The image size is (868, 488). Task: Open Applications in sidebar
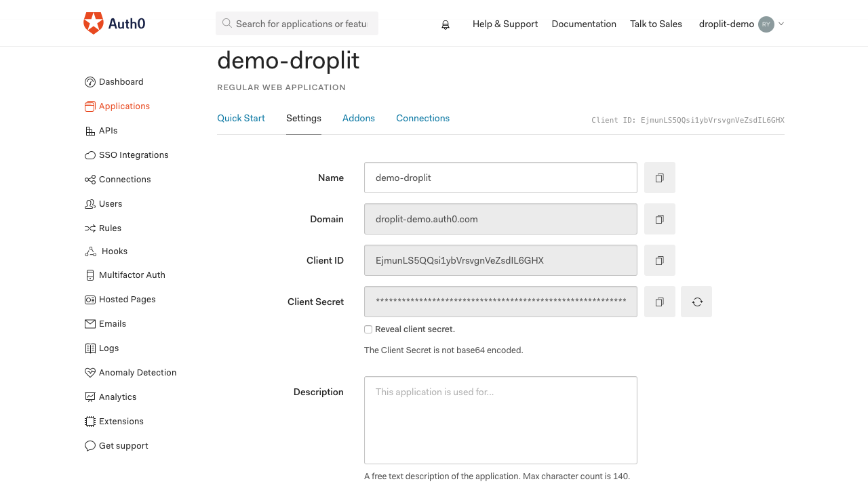(x=125, y=106)
